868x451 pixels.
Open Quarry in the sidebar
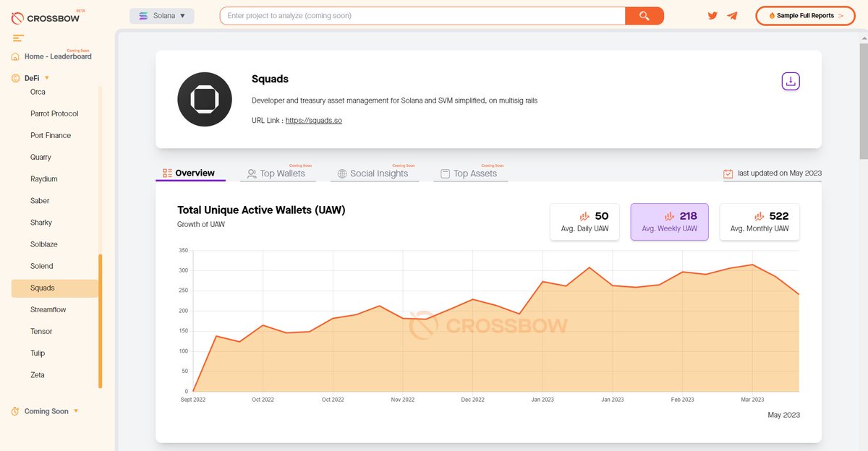point(41,157)
